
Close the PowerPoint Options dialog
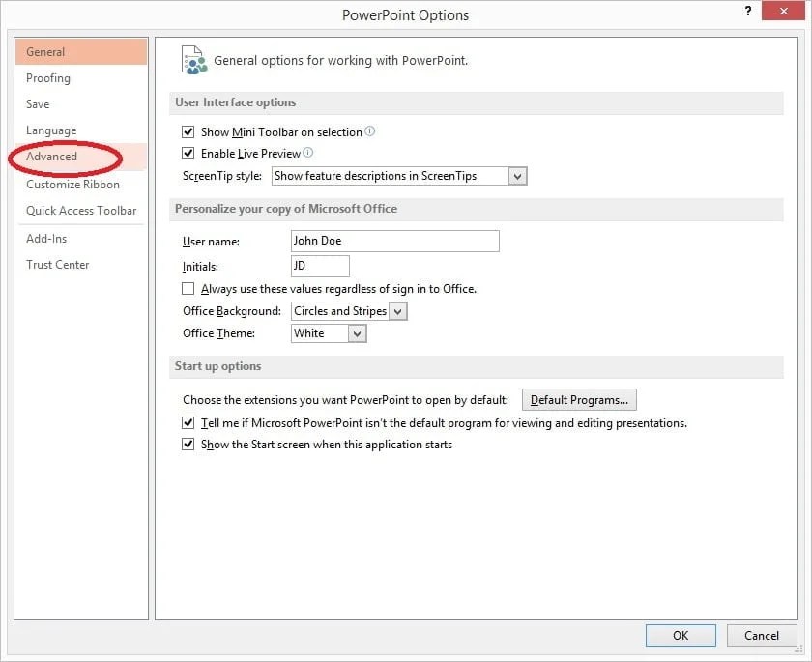(783, 11)
